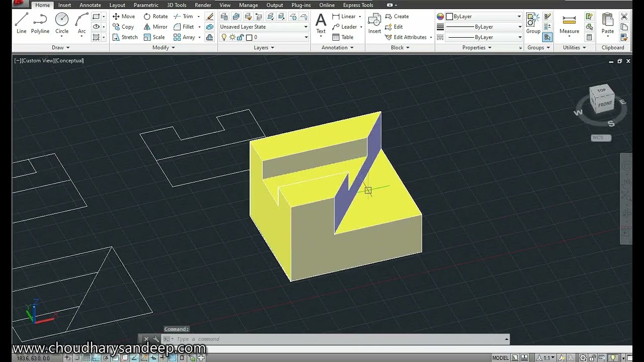Viewport: 644px width, 362px height.
Task: Insert a Table
Action: click(x=343, y=37)
